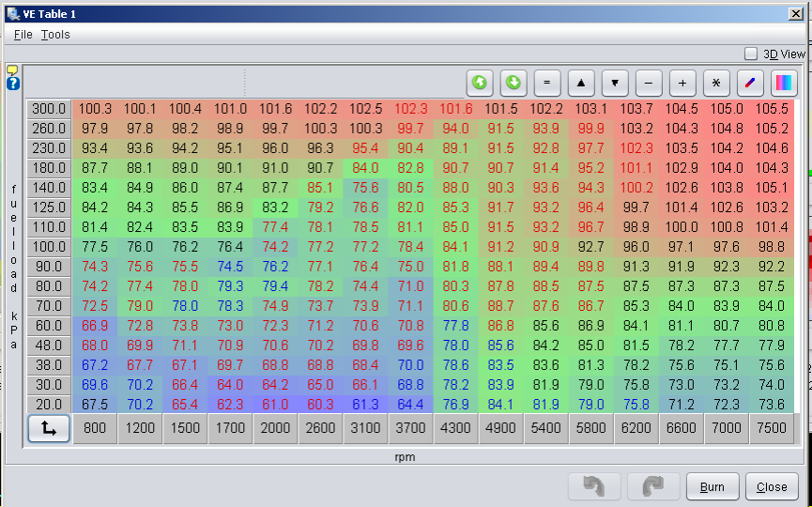
Task: Click the blue question mark help icon
Action: 13,84
